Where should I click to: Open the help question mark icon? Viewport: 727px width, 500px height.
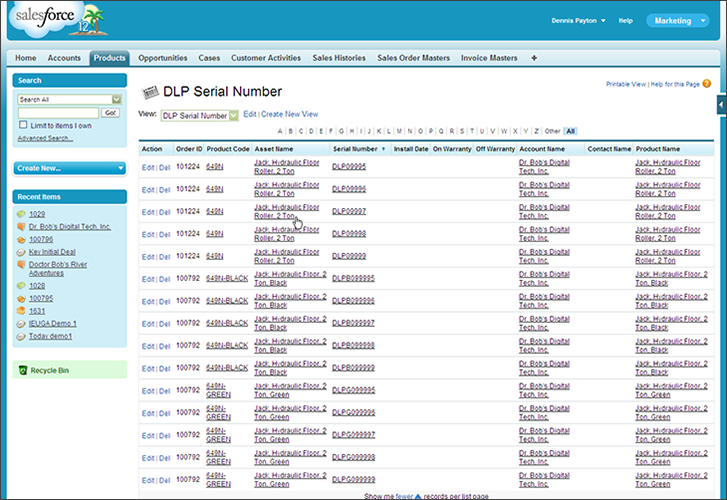(x=707, y=83)
